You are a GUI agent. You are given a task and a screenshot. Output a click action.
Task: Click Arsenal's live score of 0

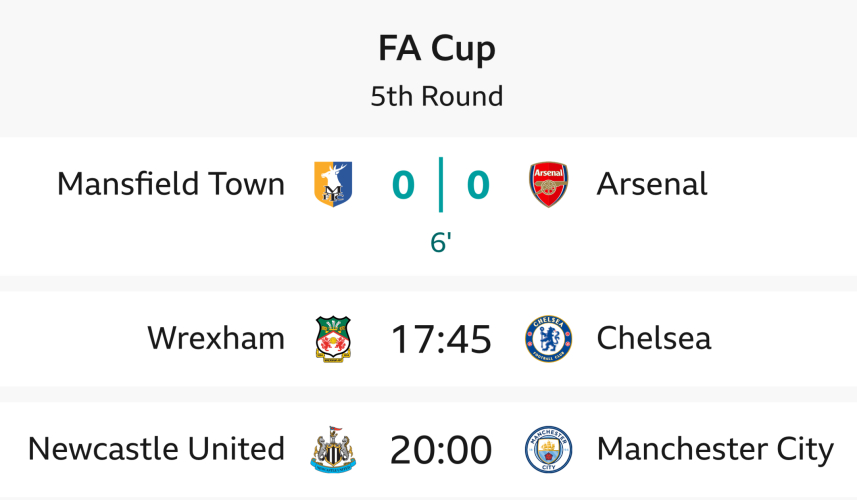[478, 185]
